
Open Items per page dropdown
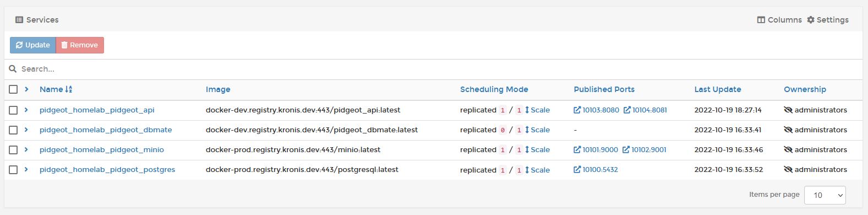[x=825, y=195]
